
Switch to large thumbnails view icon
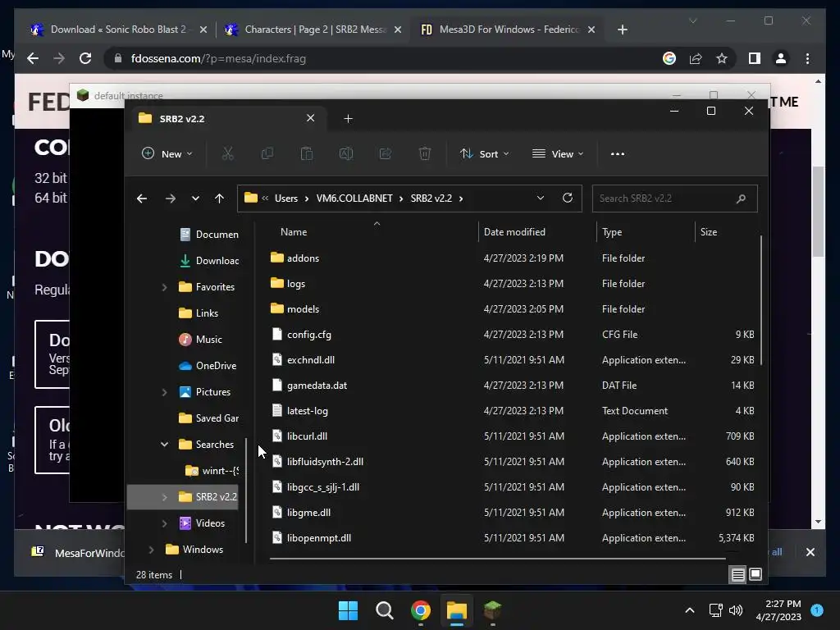[756, 575]
